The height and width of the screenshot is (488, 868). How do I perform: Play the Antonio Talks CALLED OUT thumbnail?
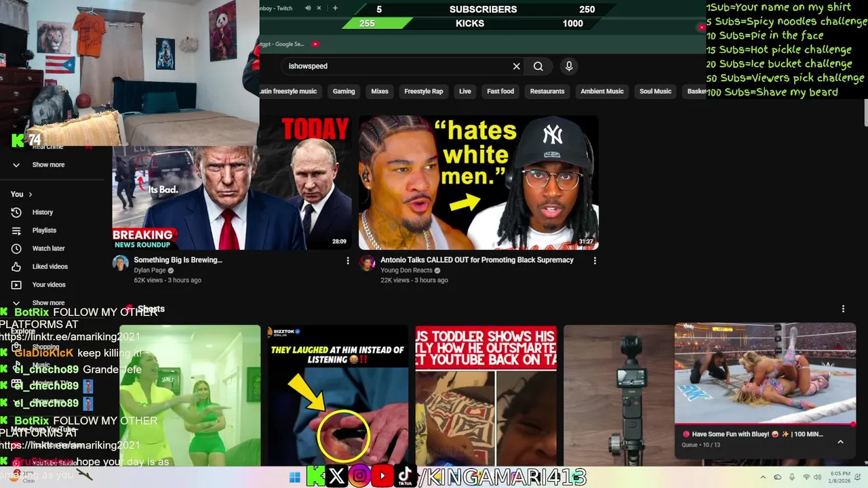point(479,183)
